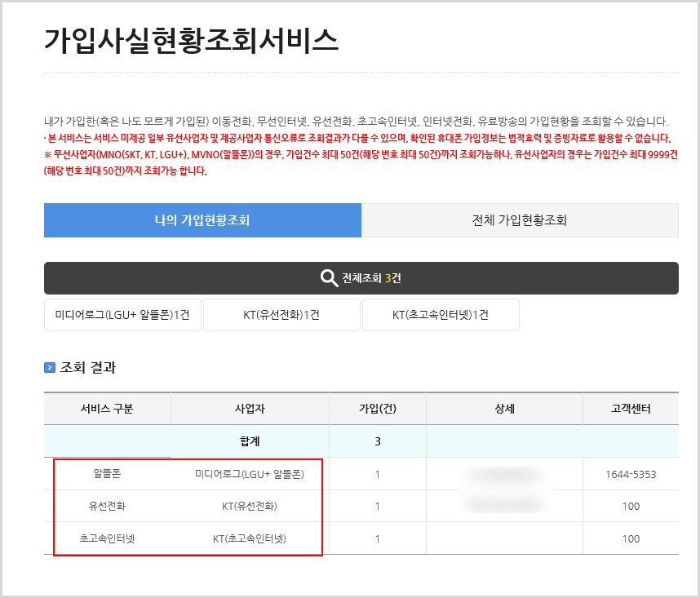Click customer center 100 in 초고속인터넷 row
The width and height of the screenshot is (700, 598).
tap(631, 539)
